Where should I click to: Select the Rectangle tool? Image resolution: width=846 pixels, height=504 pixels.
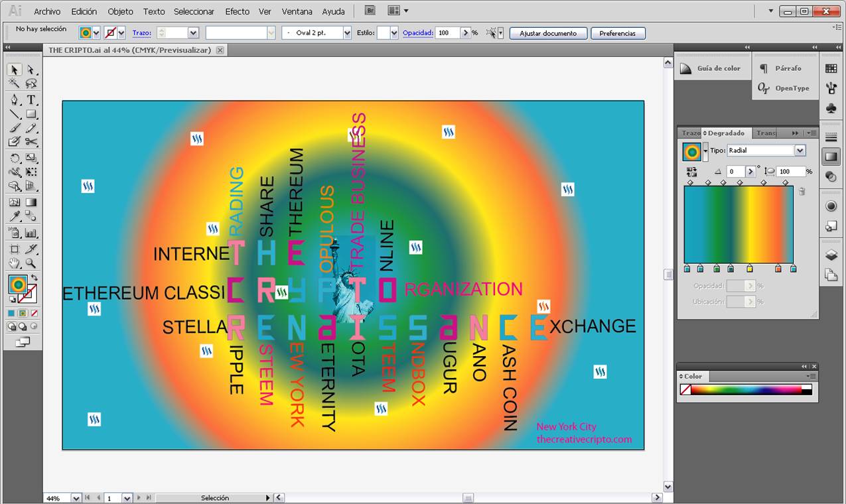click(31, 114)
